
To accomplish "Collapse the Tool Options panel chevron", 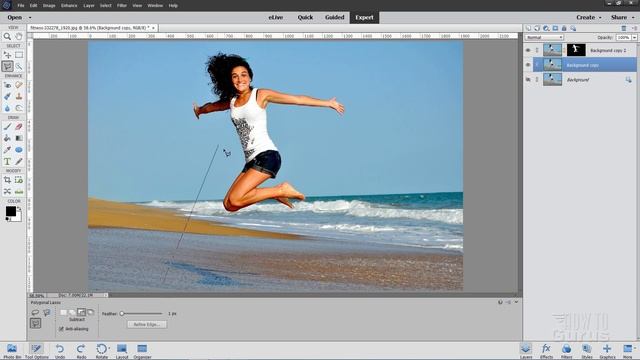I will (x=516, y=302).
